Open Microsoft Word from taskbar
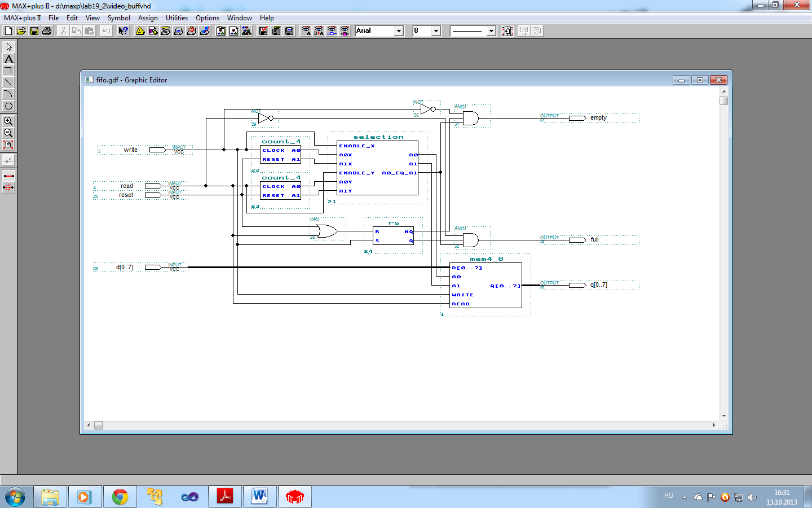The width and height of the screenshot is (812, 508). click(x=259, y=497)
